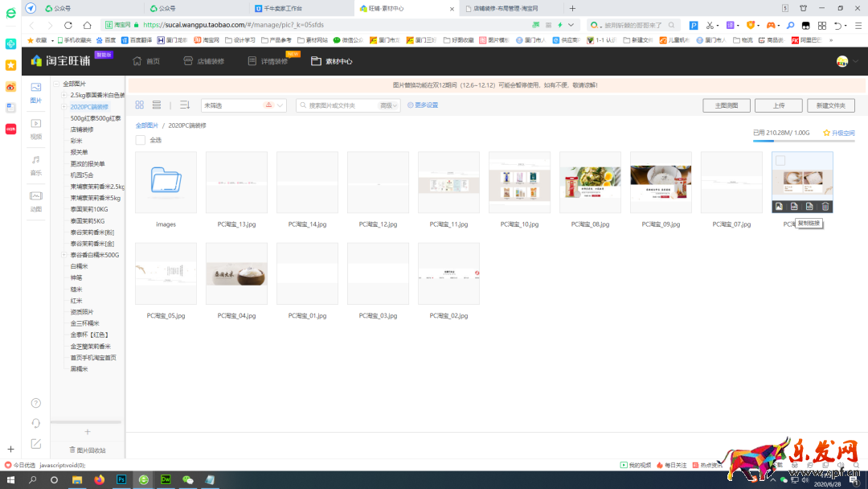Open the 动图 (GIF) section in sidebar
Viewport: 868px width, 489px height.
click(35, 199)
